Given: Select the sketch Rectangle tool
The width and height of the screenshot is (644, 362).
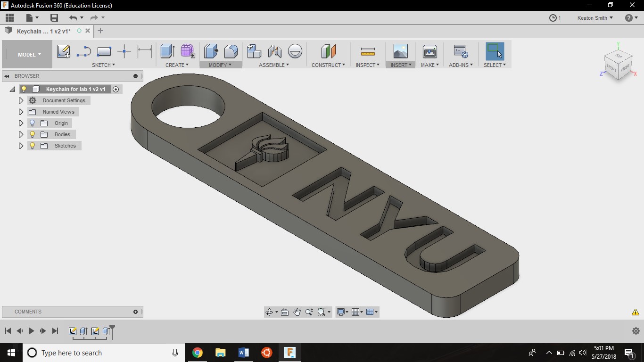Looking at the screenshot, I should (x=104, y=51).
